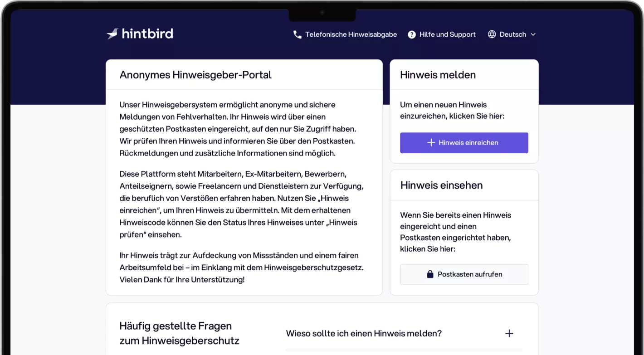The image size is (644, 355).
Task: Submit a report via Hinweis einreichen button
Action: (464, 143)
